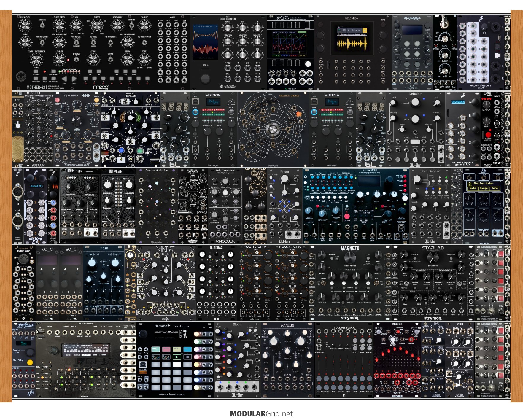
Task: Click the Starlab SIZE / PITCH knob
Action: pyautogui.click(x=433, y=257)
